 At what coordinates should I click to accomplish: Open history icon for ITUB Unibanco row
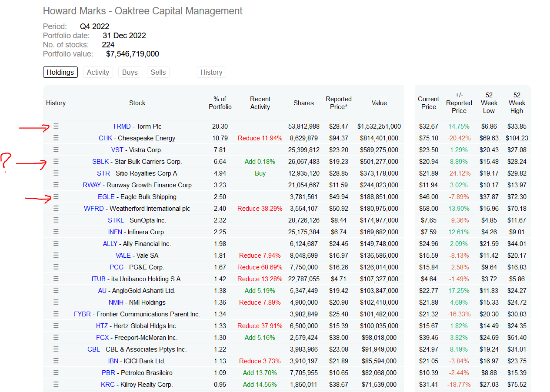[56, 279]
